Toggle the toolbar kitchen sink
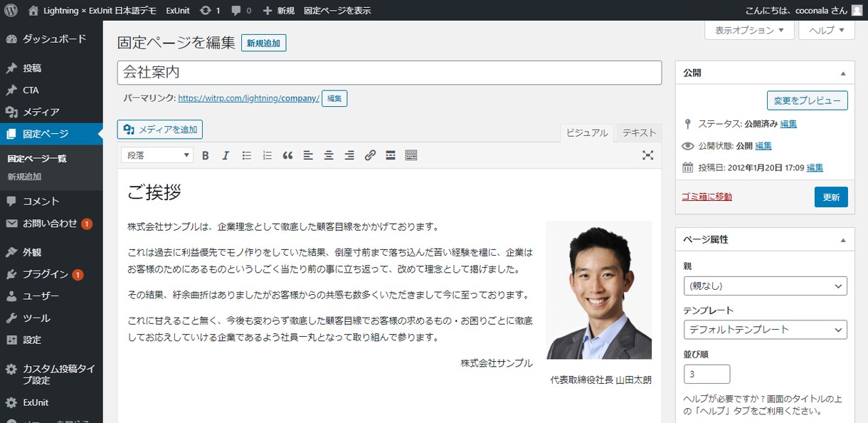This screenshot has height=423, width=868. (411, 155)
